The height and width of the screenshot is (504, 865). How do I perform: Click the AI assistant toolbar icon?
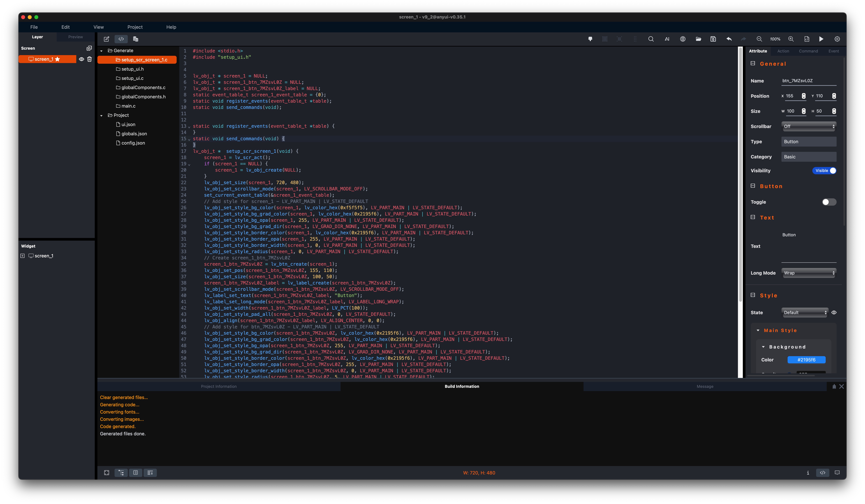[667, 39]
